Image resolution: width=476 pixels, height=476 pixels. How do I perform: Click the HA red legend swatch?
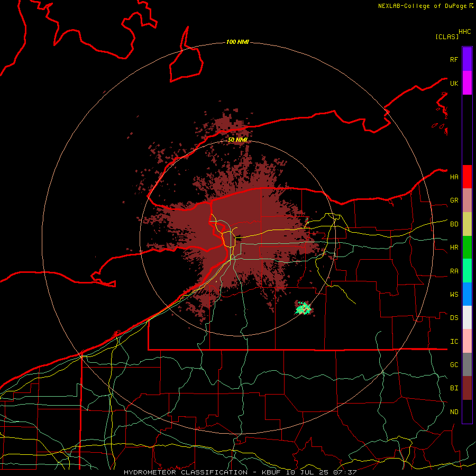467,177
